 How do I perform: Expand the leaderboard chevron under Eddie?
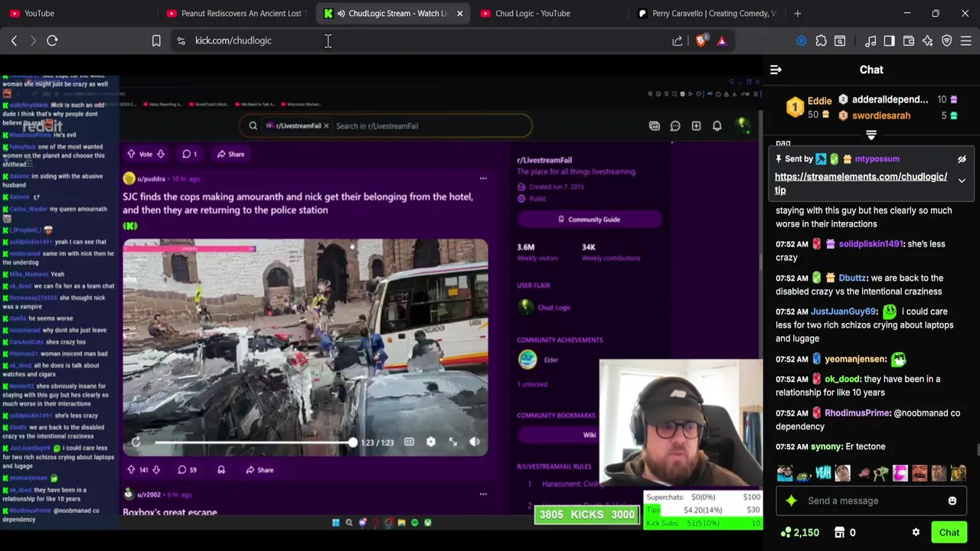(x=871, y=135)
